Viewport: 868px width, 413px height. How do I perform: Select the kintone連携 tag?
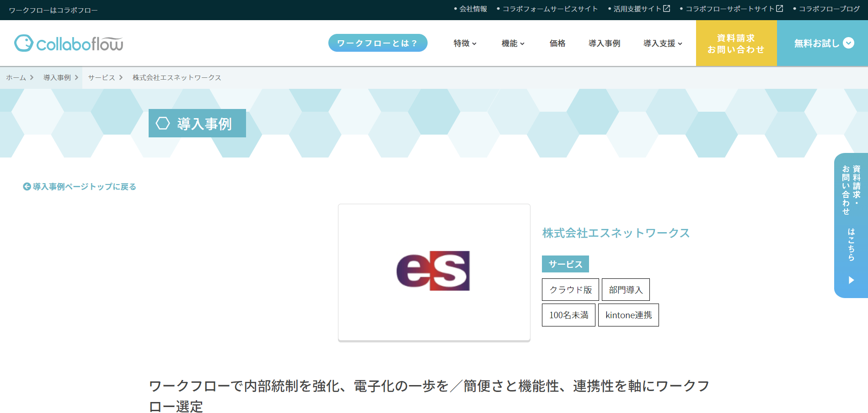click(628, 315)
